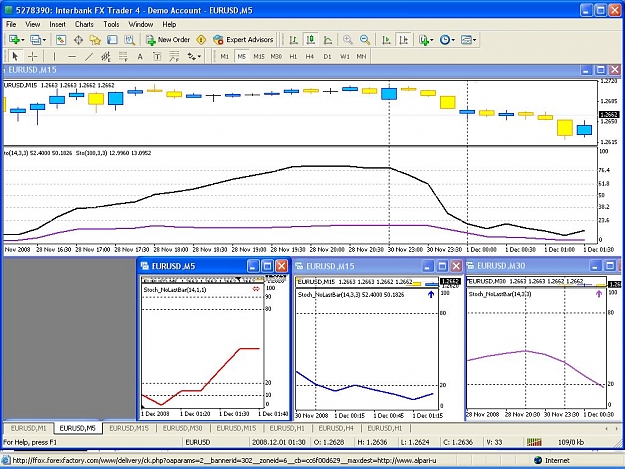Open the Data Window crosshair-target icon
The width and height of the screenshot is (625, 469).
click(x=78, y=40)
